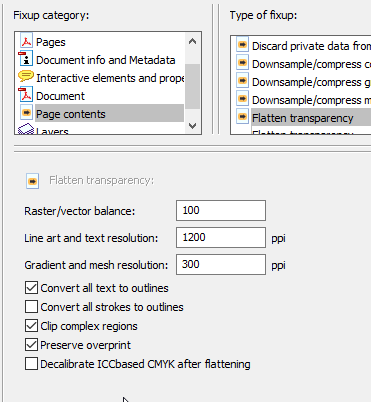The width and height of the screenshot is (371, 402).
Task: Enable Decalibrate ICCbased CMYK after flattening
Action: (31, 363)
